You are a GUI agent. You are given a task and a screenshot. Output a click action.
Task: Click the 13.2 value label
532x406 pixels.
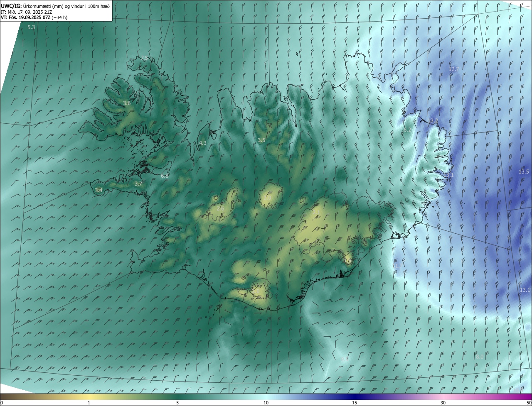(433, 121)
